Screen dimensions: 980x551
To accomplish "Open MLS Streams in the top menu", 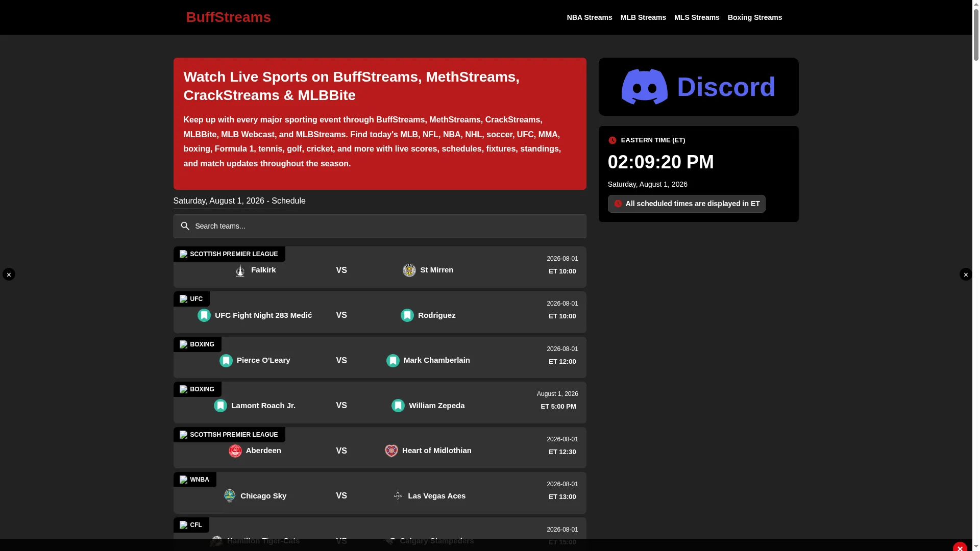I will tap(697, 17).
